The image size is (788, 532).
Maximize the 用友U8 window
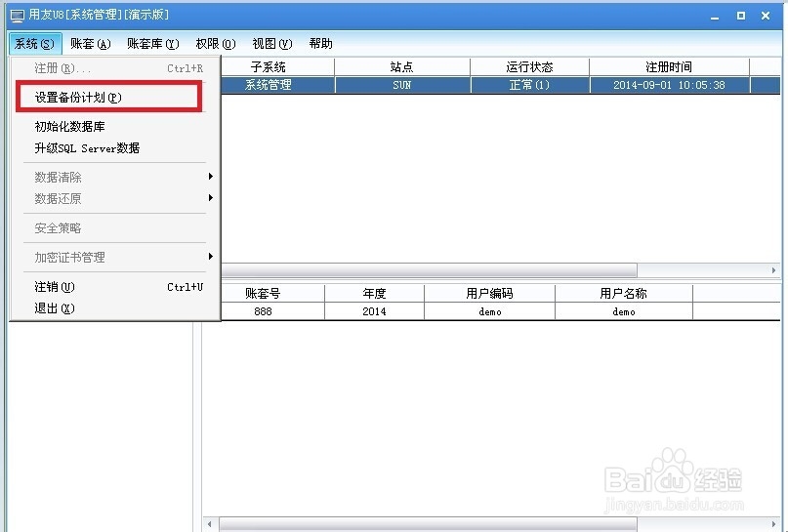(x=741, y=16)
